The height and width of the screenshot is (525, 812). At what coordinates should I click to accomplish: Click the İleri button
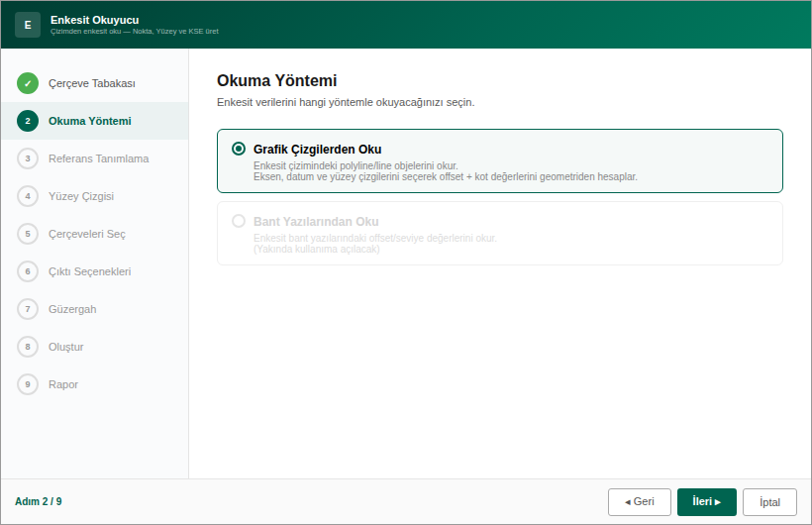coord(706,501)
